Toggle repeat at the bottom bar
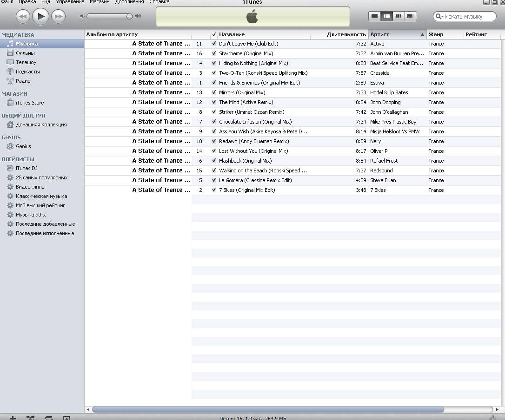Image resolution: width=505 pixels, height=420 pixels. click(x=49, y=418)
